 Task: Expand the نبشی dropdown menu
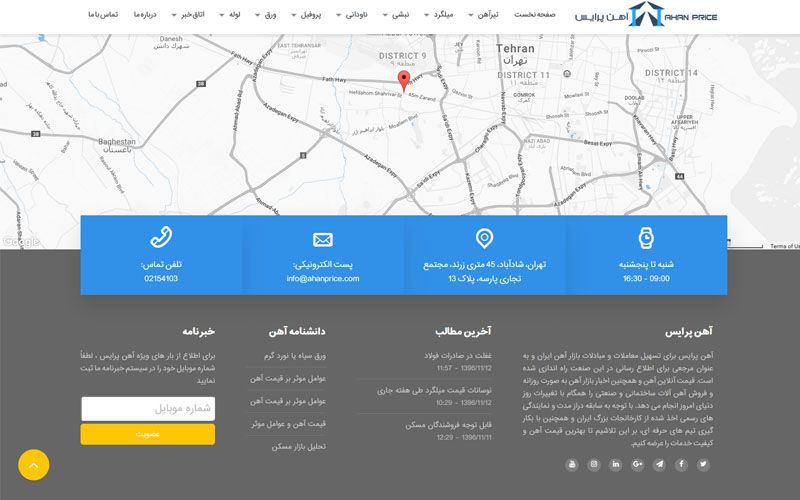[396, 15]
